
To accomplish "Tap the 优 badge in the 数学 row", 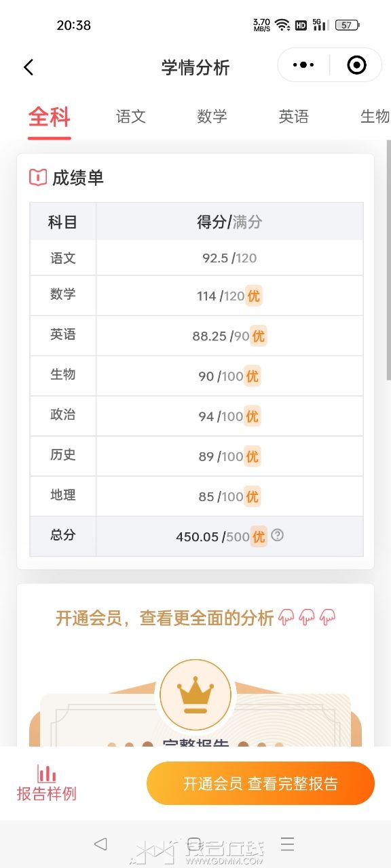I will (253, 296).
